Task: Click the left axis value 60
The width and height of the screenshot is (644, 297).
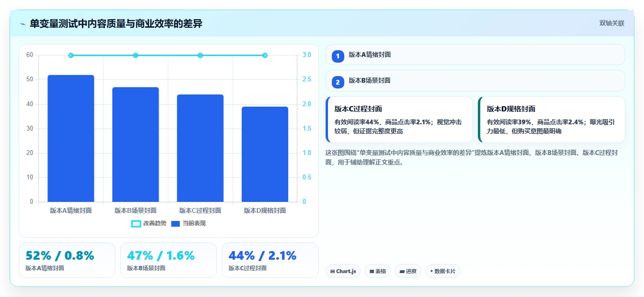Action: pyautogui.click(x=30, y=55)
